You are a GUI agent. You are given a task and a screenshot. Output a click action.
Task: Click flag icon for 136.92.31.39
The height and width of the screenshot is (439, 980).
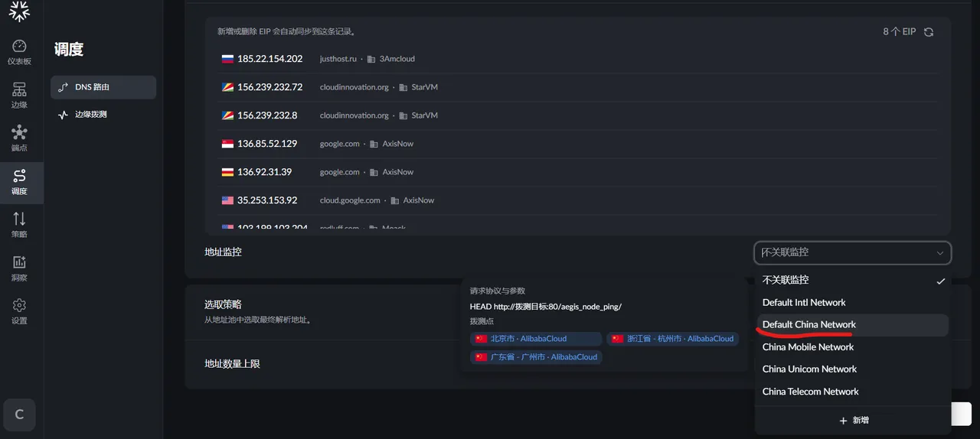point(227,172)
